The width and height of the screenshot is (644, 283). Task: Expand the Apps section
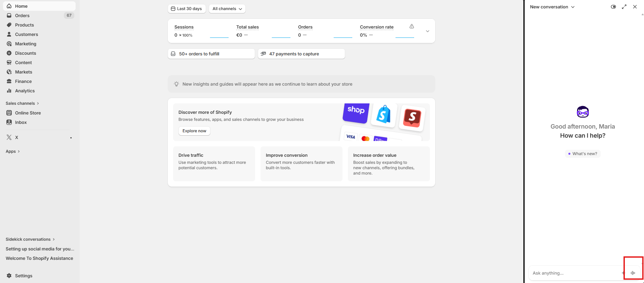tap(13, 151)
